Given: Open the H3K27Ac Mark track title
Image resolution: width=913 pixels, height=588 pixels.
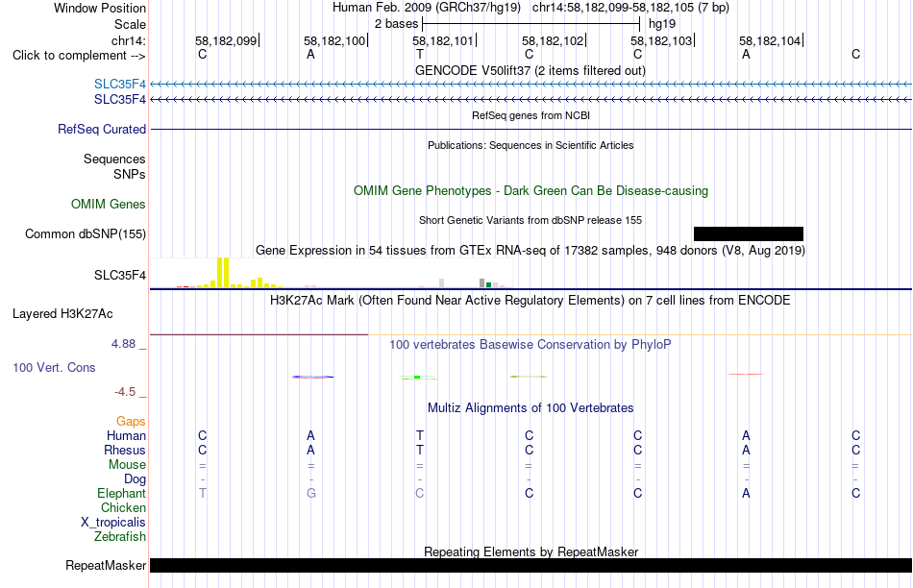Looking at the screenshot, I should (x=531, y=301).
